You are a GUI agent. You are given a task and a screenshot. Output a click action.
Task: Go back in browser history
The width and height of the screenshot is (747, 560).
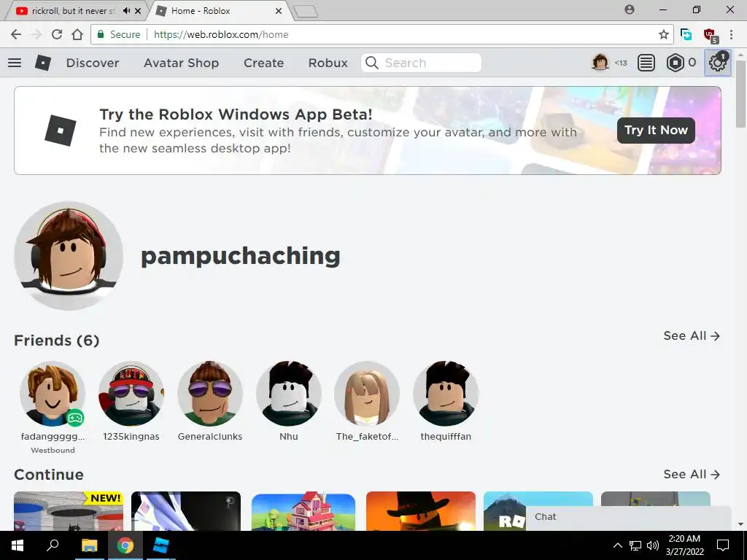[16, 34]
